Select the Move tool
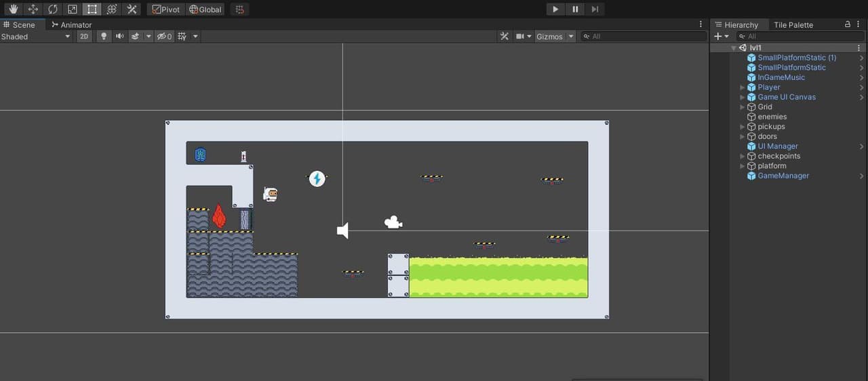This screenshot has height=381, width=868. pyautogui.click(x=33, y=9)
